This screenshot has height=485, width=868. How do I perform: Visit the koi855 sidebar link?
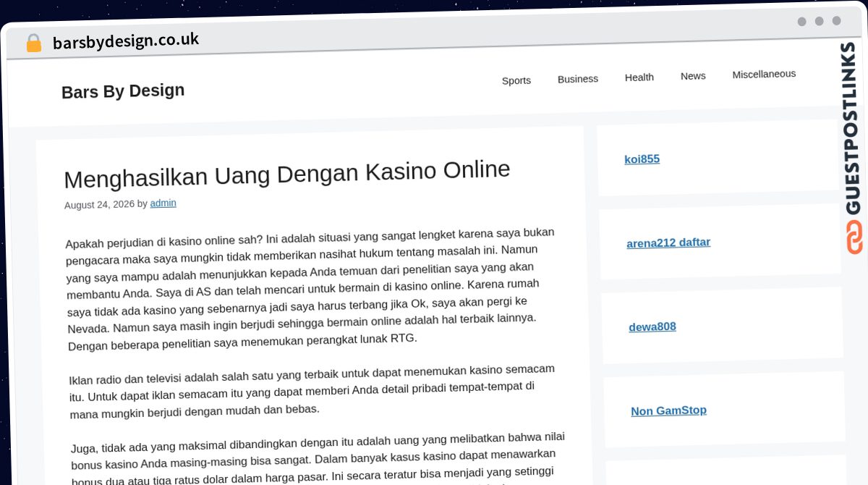(642, 159)
